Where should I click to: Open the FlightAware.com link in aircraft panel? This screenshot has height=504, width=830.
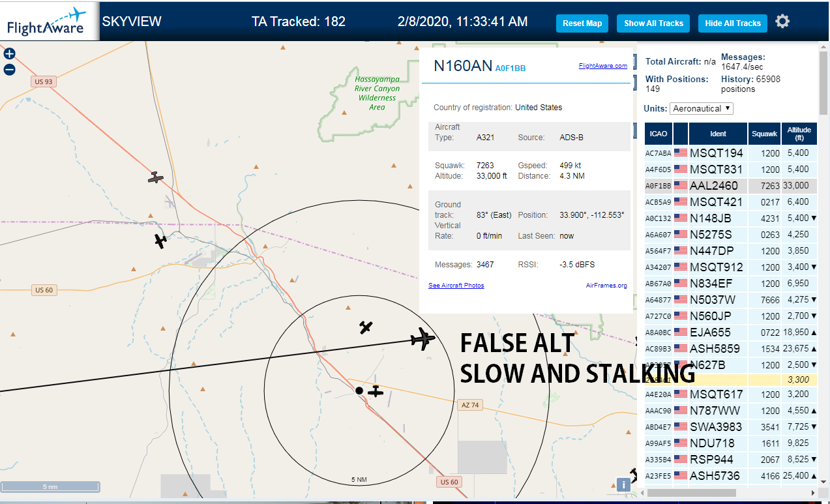(x=602, y=66)
